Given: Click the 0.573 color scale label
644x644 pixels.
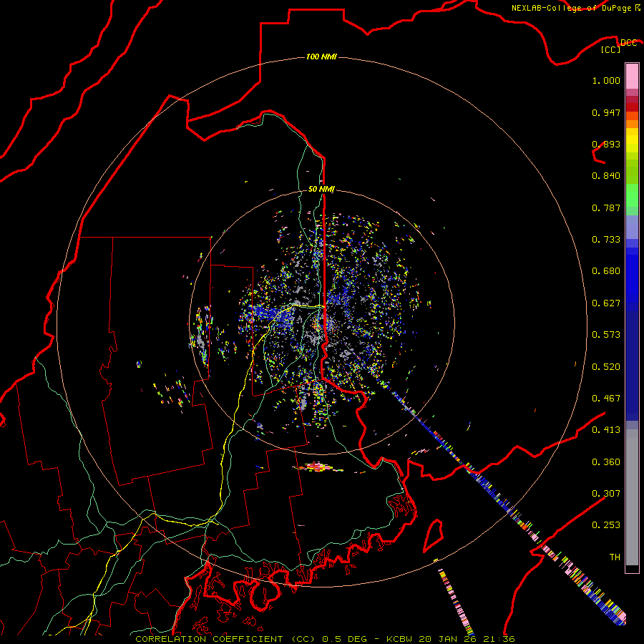Looking at the screenshot, I should pyautogui.click(x=606, y=335).
